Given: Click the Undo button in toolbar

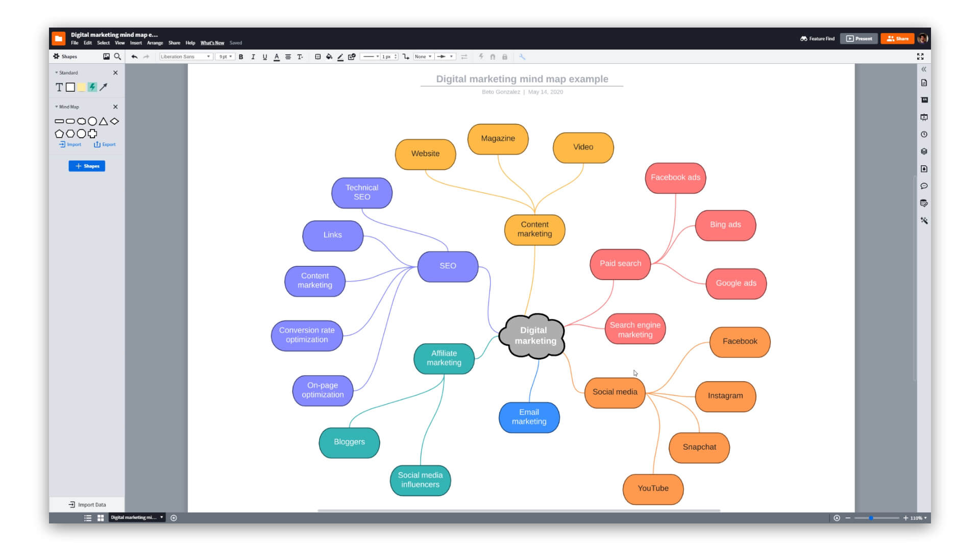Looking at the screenshot, I should tap(134, 57).
